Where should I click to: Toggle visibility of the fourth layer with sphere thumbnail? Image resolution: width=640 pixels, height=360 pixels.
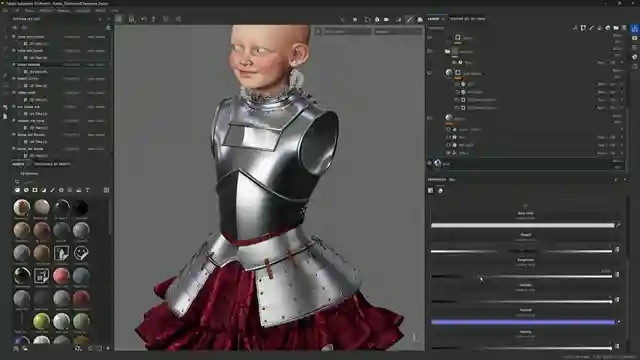tap(430, 118)
